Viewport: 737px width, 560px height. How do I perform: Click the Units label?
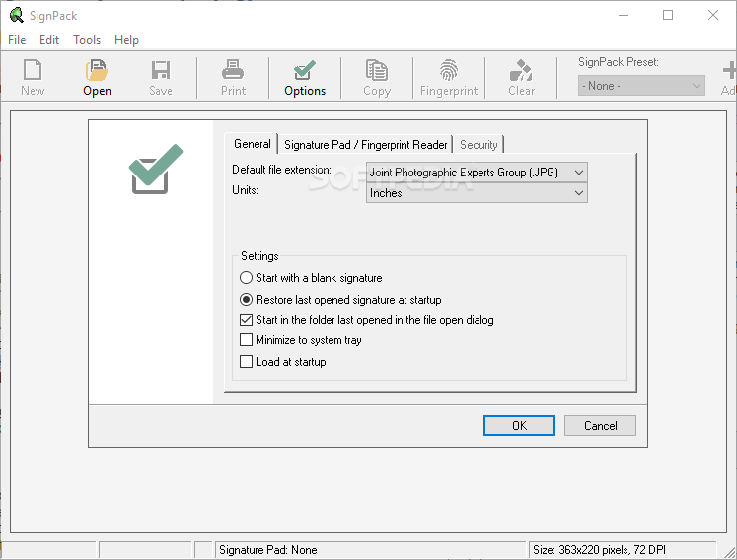click(x=245, y=190)
